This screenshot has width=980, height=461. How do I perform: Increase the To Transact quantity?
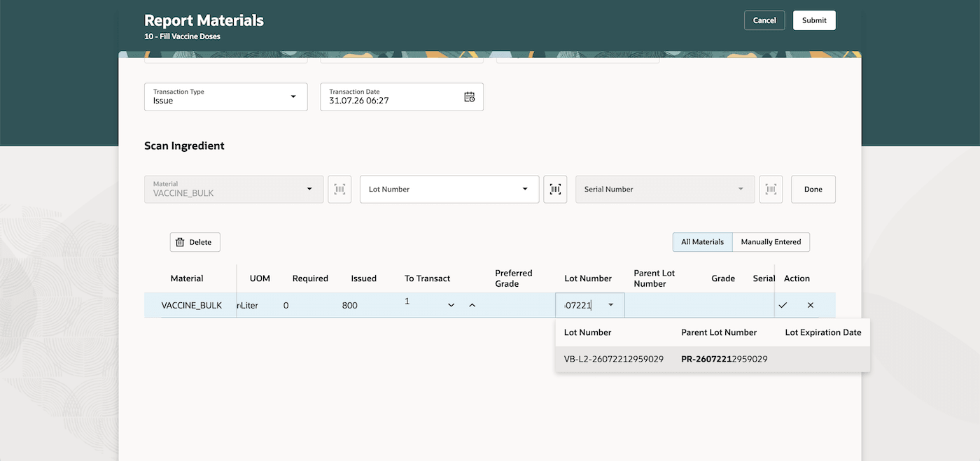pos(472,305)
